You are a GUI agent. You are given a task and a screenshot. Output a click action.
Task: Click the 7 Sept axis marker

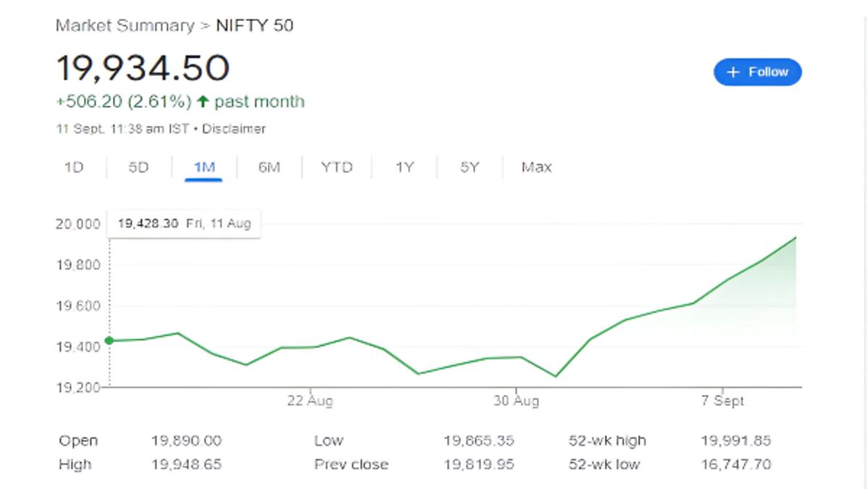tap(722, 401)
